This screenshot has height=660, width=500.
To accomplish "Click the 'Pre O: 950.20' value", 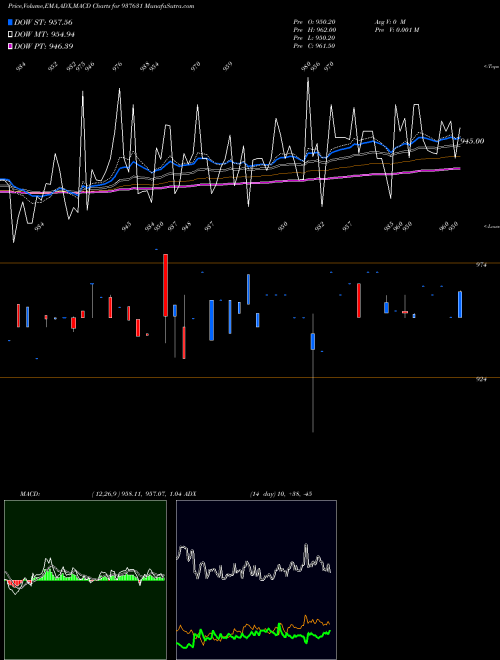I will [314, 21].
